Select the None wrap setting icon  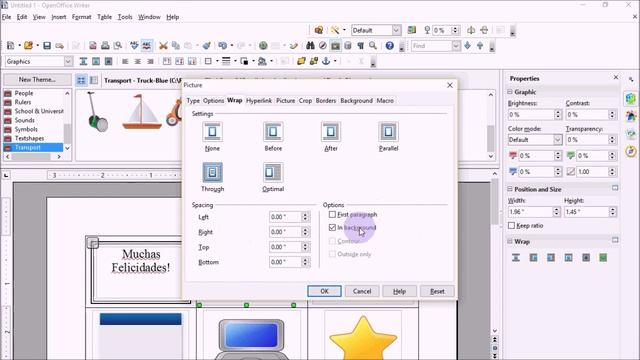click(x=212, y=132)
